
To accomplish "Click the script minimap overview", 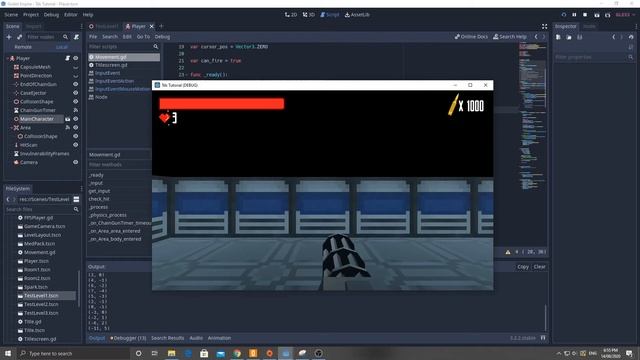I will (x=533, y=116).
